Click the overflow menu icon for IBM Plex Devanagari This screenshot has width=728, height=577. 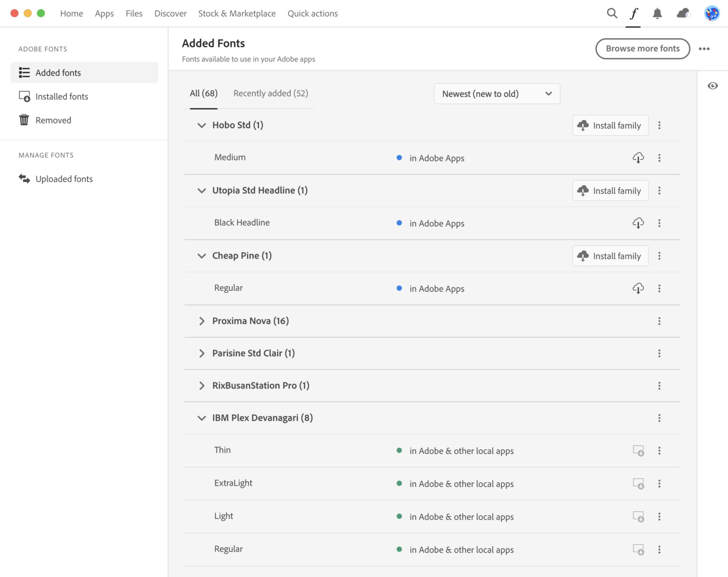660,417
